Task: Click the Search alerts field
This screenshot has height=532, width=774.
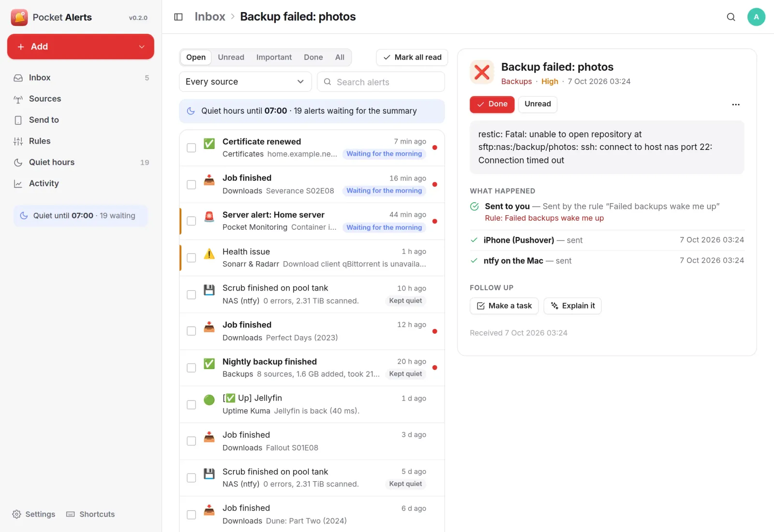Action: click(x=381, y=82)
